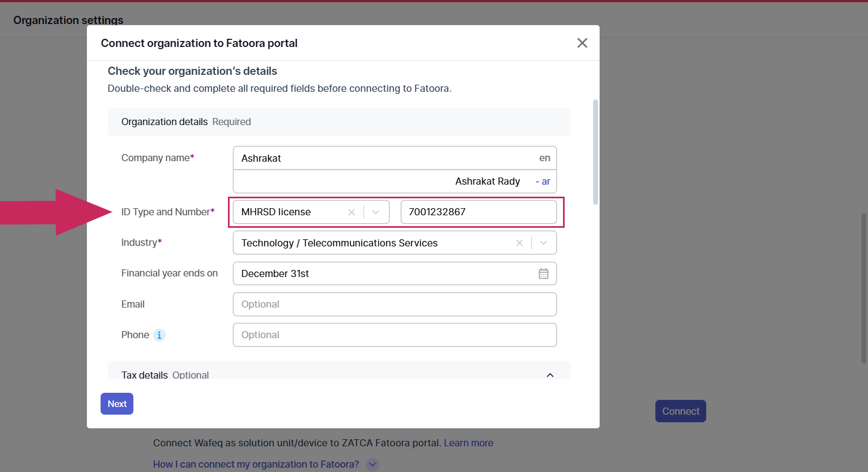Collapse the Tax details section
This screenshot has height=472, width=868.
tap(550, 375)
